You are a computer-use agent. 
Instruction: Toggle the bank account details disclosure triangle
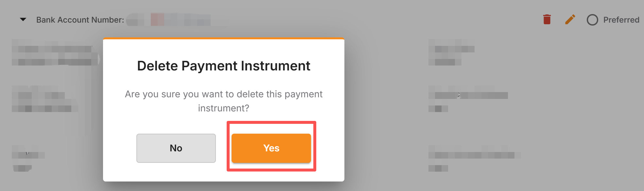23,20
